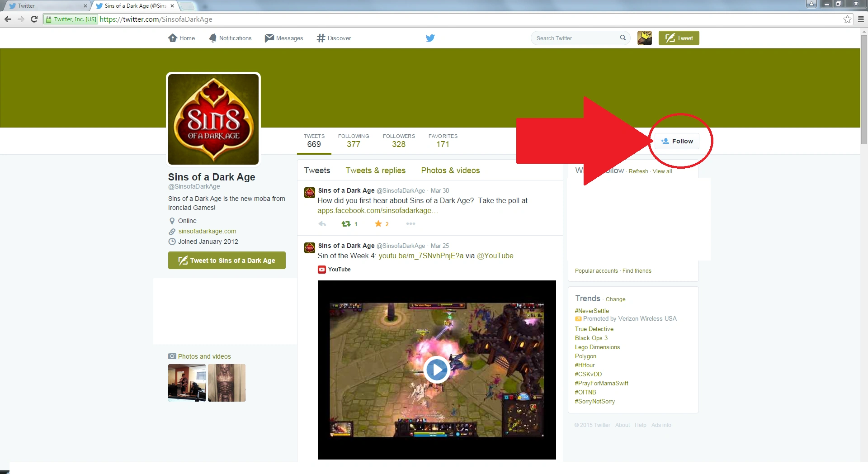Open the #OITNB trend
The height and width of the screenshot is (474, 868).
click(585, 393)
